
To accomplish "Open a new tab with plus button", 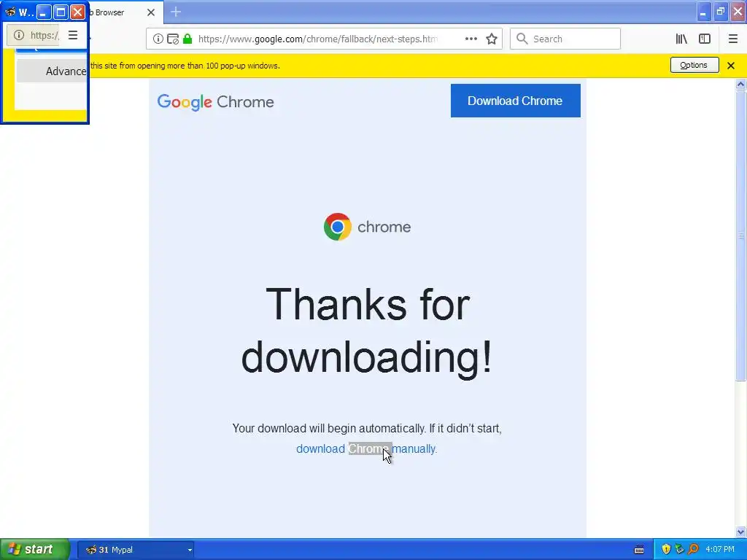I will [176, 12].
